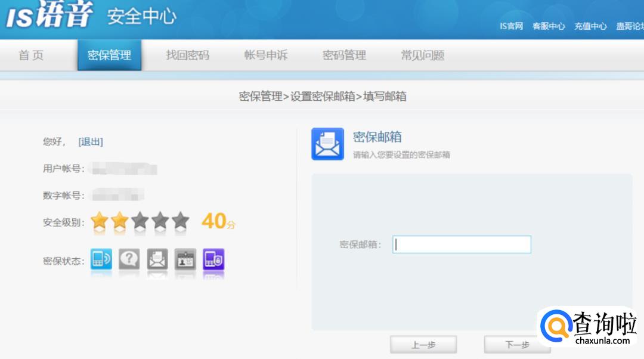The height and width of the screenshot is (359, 644).
Task: Open the 常见问题 tab
Action: [x=423, y=55]
